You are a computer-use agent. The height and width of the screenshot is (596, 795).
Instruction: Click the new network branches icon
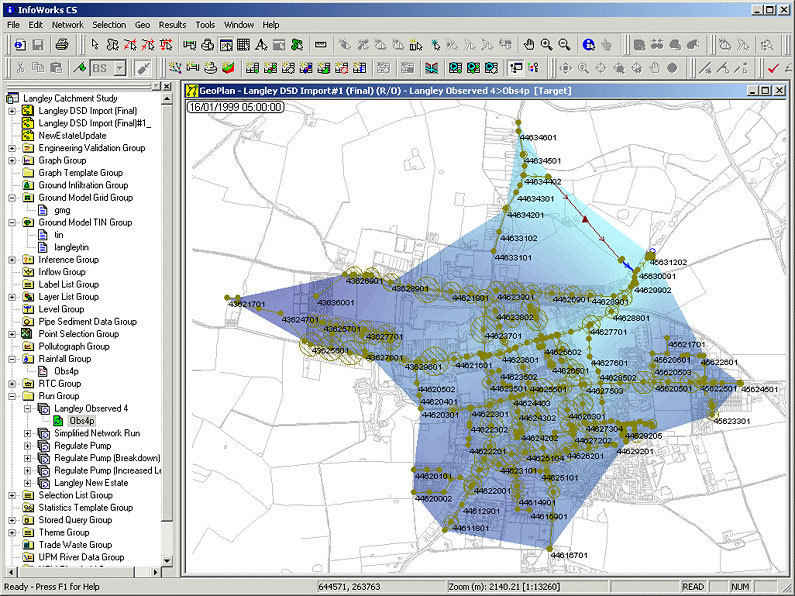[x=175, y=68]
